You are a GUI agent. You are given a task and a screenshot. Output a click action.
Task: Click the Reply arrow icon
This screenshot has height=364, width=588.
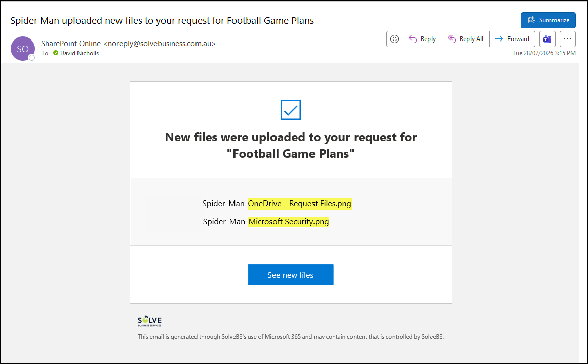[413, 39]
